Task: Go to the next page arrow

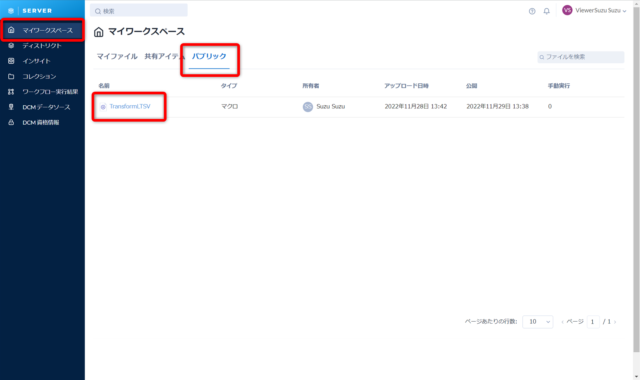Action: (615, 322)
